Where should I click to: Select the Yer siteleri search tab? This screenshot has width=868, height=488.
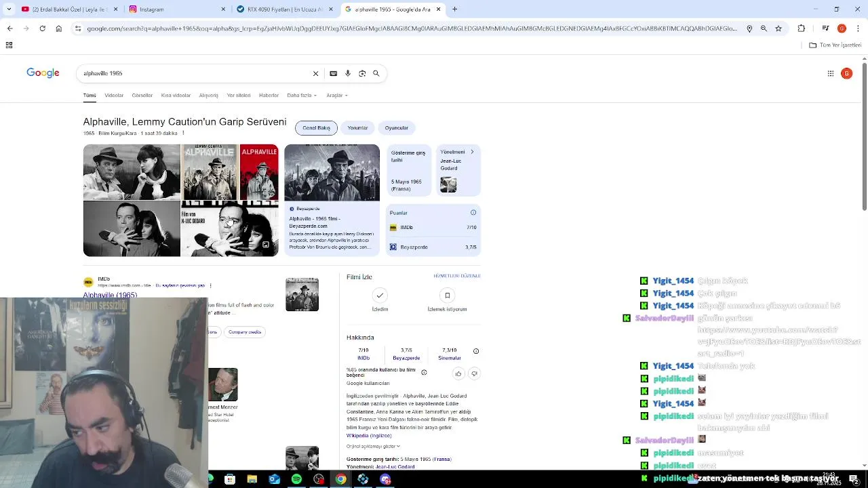239,96
